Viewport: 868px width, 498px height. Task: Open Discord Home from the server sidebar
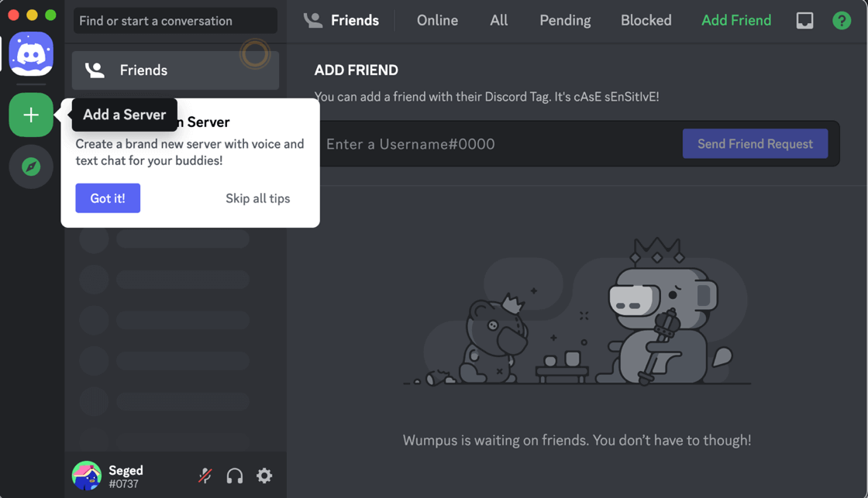(31, 53)
